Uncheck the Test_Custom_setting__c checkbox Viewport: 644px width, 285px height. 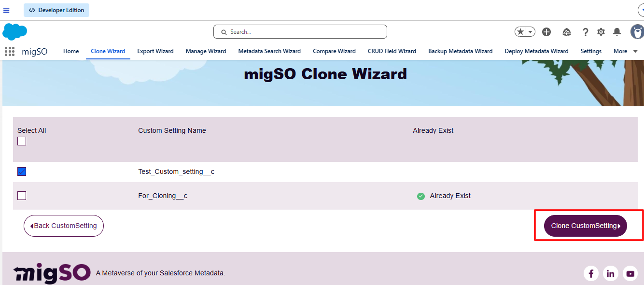(x=22, y=171)
